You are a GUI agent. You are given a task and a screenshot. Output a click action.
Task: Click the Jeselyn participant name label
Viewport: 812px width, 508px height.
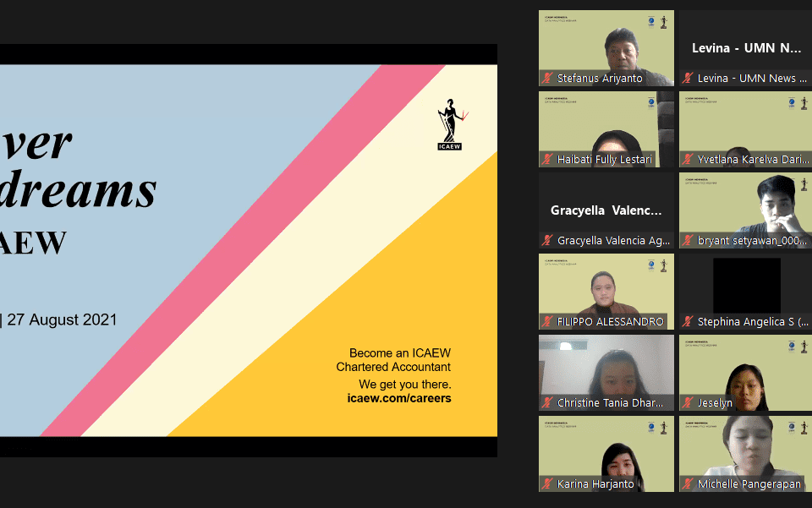tap(715, 403)
